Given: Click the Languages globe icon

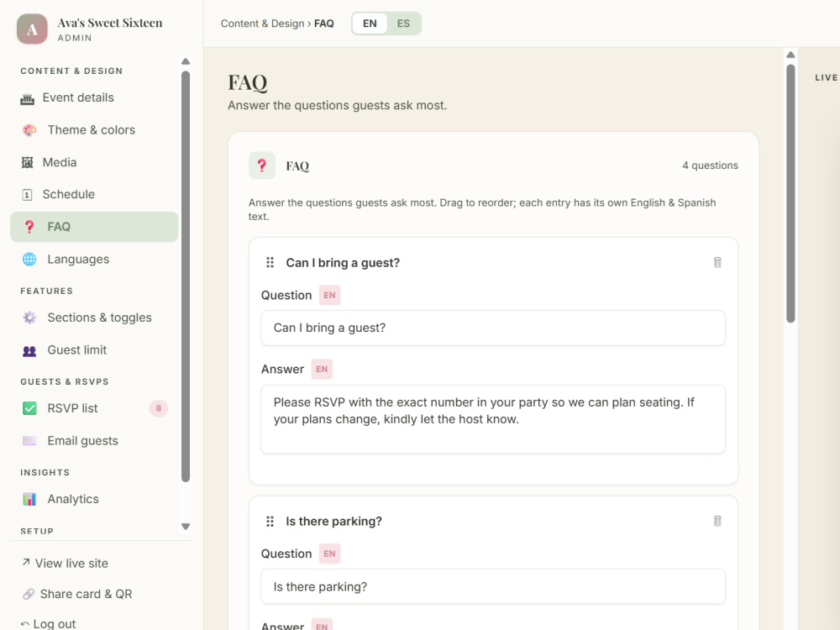Looking at the screenshot, I should pyautogui.click(x=29, y=260).
